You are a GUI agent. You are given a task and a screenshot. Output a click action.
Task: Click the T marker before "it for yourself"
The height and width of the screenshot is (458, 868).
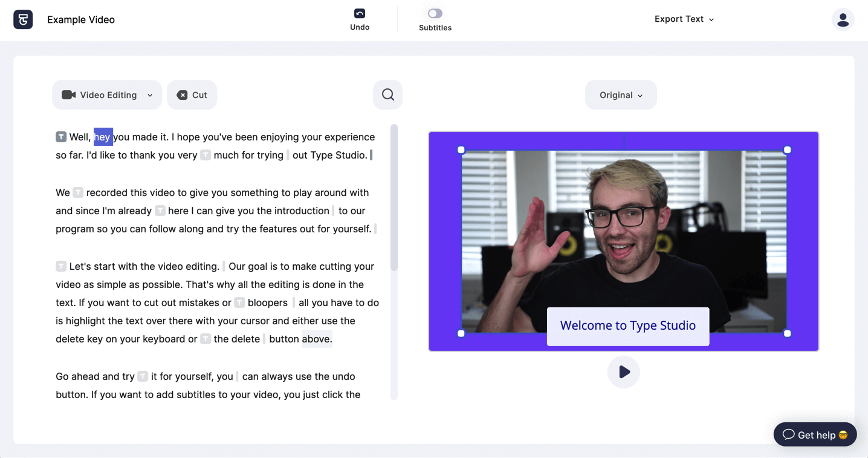(143, 376)
